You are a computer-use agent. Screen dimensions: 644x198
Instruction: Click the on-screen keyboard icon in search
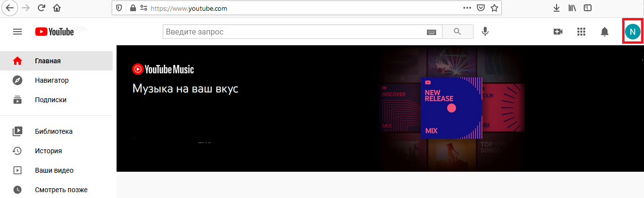click(x=431, y=32)
